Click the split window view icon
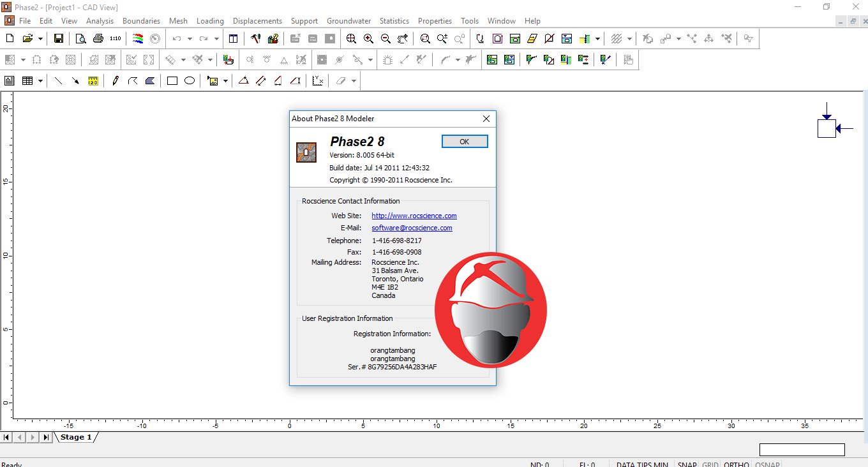 (x=234, y=38)
